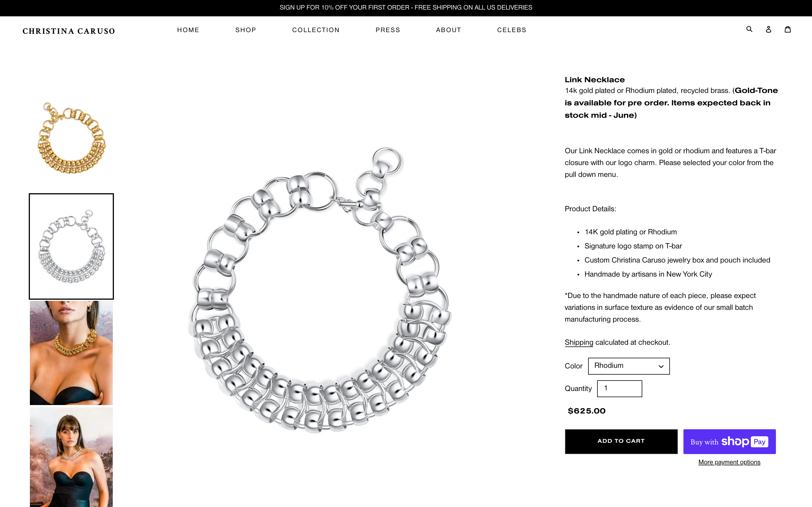Open the search icon in header
812x507 pixels.
749,29
